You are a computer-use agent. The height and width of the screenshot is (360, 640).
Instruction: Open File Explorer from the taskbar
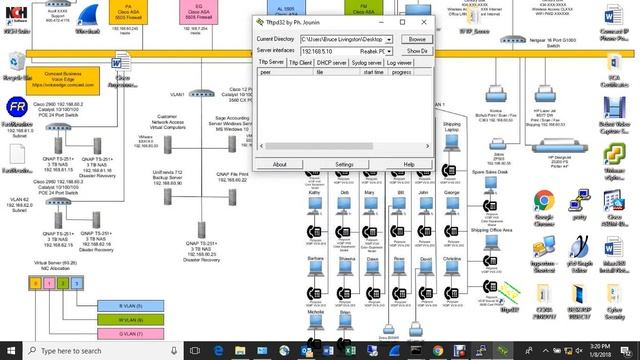[x=240, y=351]
